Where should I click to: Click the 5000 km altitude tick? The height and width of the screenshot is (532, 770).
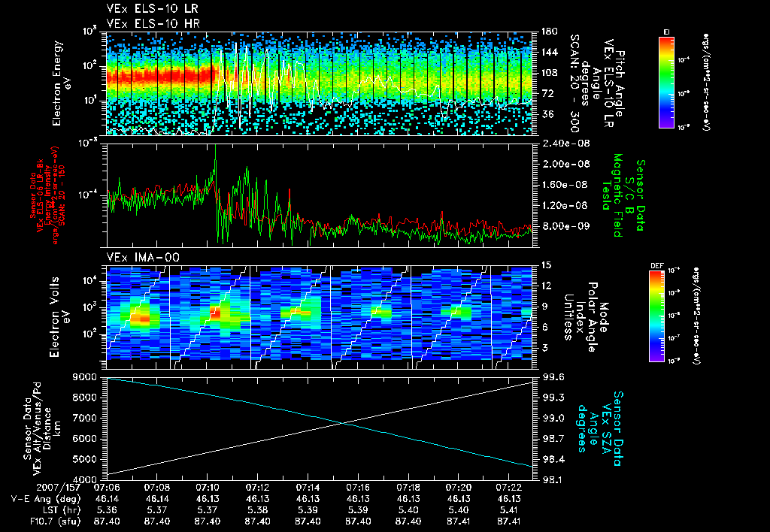84,459
